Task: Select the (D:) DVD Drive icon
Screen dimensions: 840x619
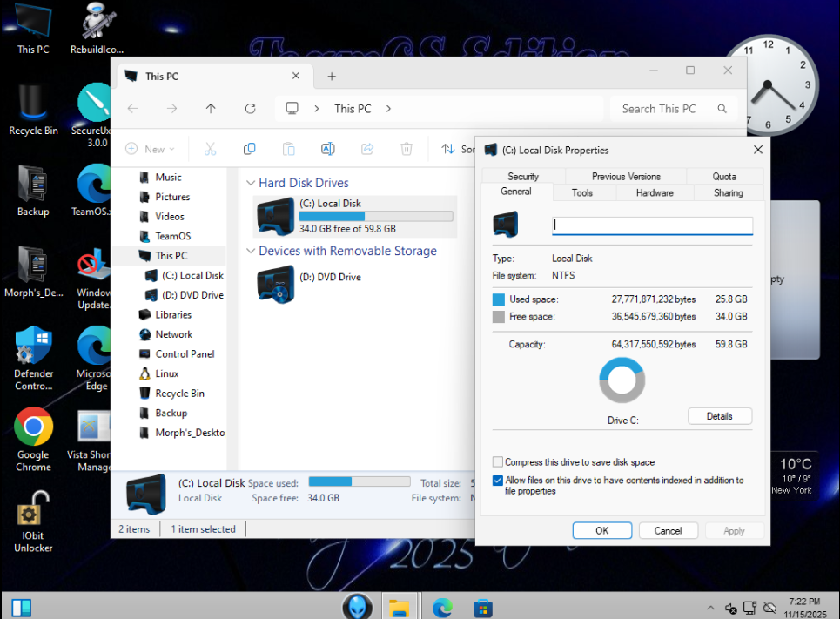Action: pos(276,284)
